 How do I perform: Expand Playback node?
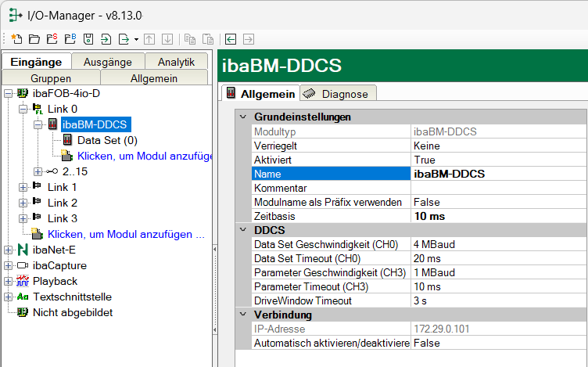pyautogui.click(x=9, y=282)
